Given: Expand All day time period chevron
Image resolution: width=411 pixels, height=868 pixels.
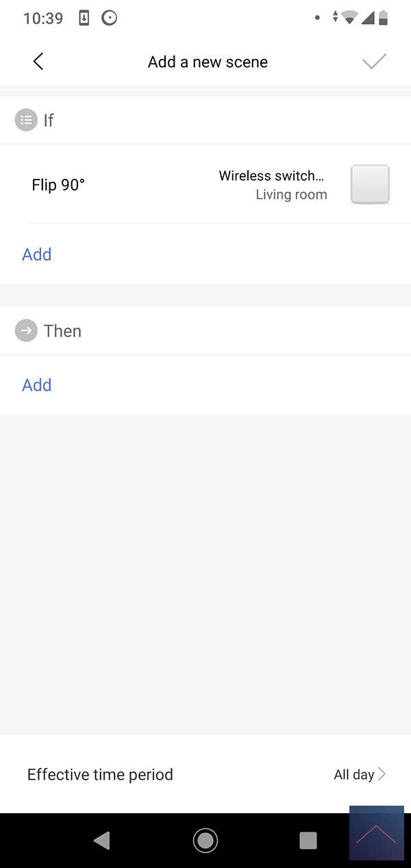Looking at the screenshot, I should click(x=382, y=774).
